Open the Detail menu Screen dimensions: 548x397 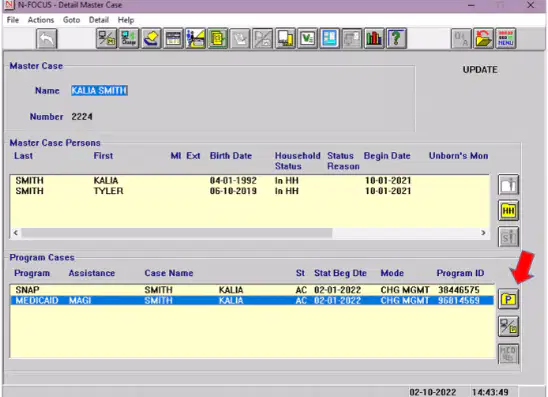(99, 20)
